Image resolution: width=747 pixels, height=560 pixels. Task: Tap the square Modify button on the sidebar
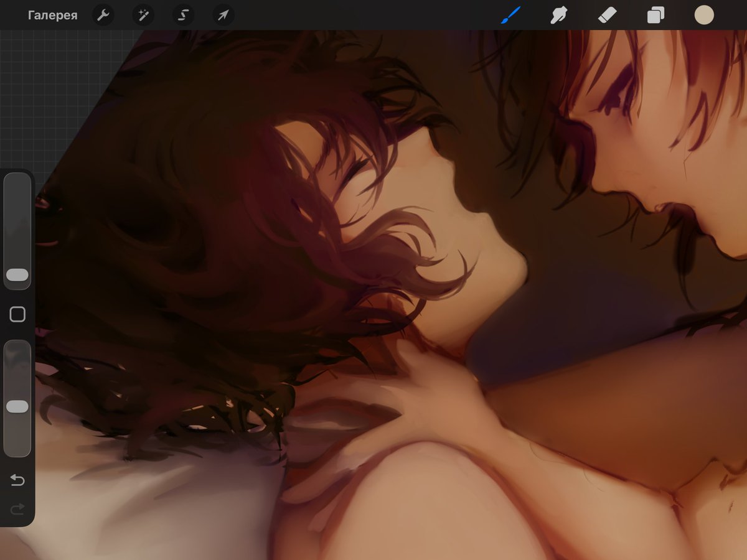point(17,314)
